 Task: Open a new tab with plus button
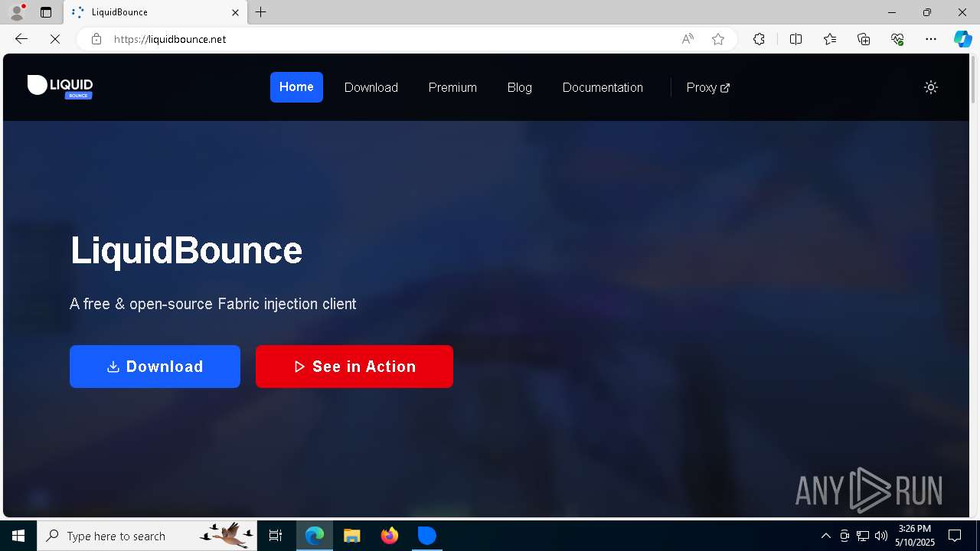pyautogui.click(x=261, y=12)
